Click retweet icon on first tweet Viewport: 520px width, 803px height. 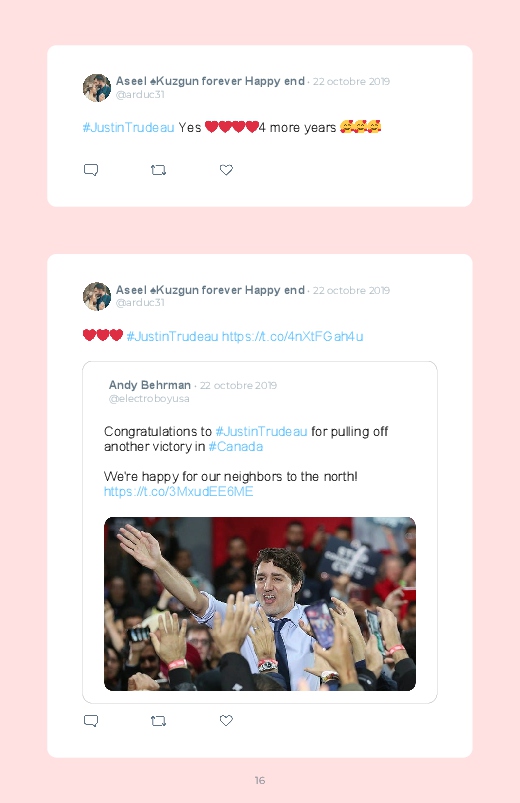158,170
